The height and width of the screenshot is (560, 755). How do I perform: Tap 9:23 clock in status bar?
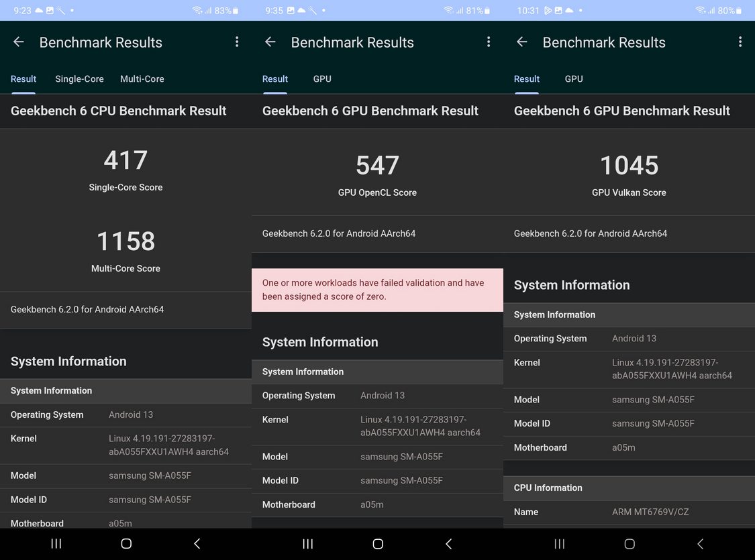[22, 11]
